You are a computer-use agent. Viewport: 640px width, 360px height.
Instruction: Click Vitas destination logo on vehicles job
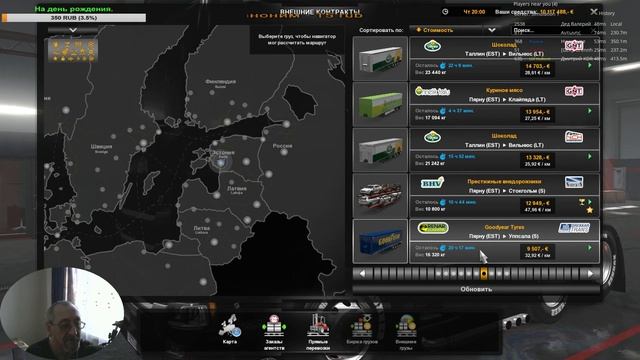574,182
